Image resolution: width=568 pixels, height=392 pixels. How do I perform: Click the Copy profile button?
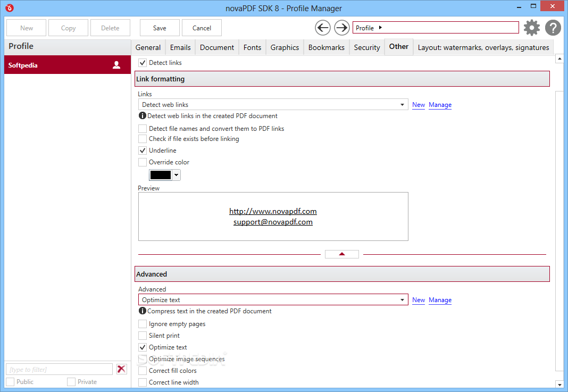click(68, 28)
